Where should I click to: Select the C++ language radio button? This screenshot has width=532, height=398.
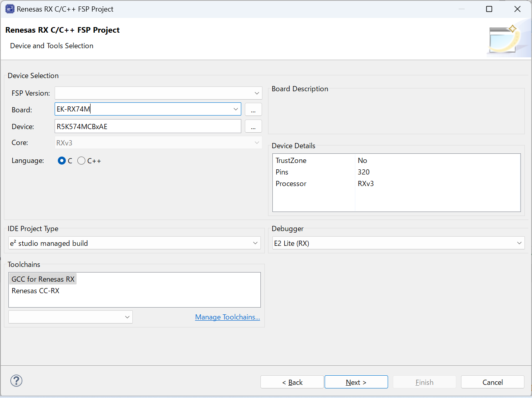tap(81, 161)
